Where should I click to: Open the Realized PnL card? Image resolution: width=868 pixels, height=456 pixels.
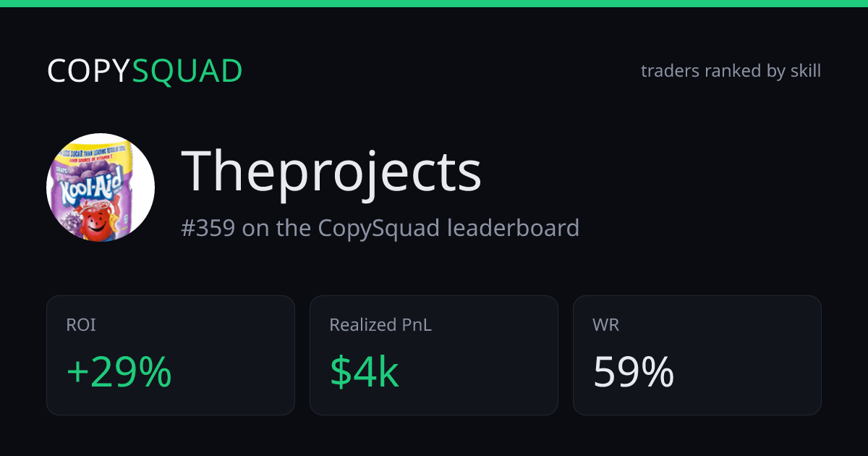434,355
